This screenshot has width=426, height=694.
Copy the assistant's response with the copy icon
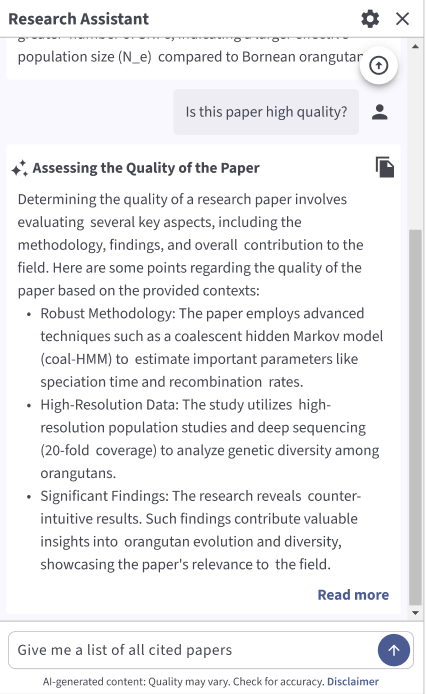(x=385, y=167)
